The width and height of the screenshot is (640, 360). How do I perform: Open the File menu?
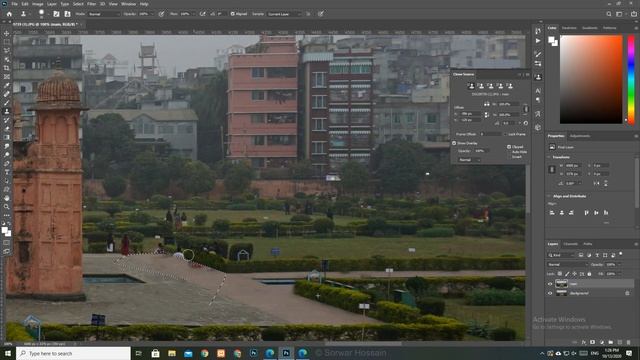point(14,4)
